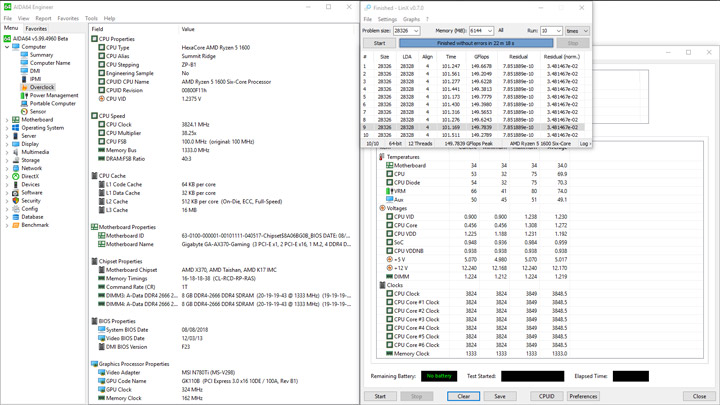Click the Clear button in sensor window
The image size is (720, 405).
tap(463, 396)
